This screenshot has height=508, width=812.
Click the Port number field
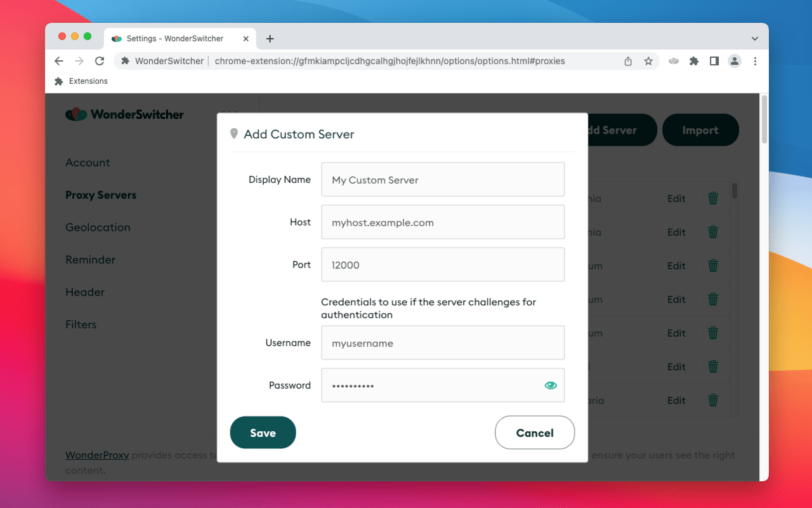(x=443, y=265)
